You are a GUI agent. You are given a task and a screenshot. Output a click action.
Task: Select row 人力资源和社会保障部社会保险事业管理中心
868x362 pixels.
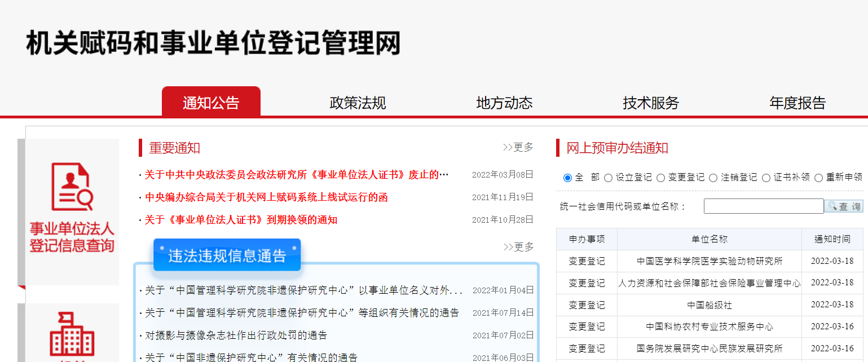710,283
